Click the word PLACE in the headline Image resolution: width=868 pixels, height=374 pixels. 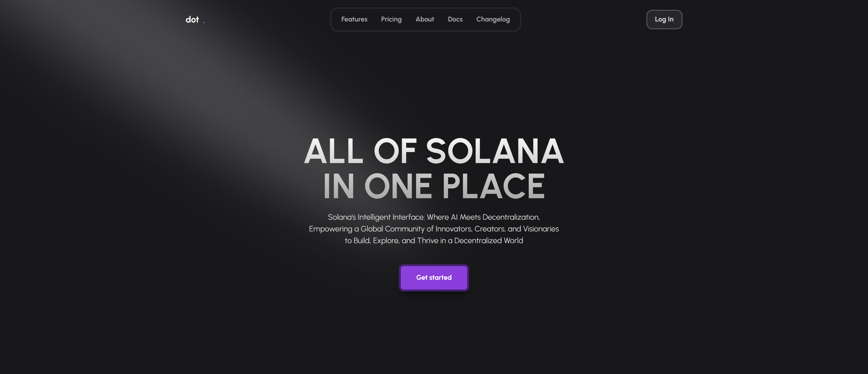tap(493, 186)
